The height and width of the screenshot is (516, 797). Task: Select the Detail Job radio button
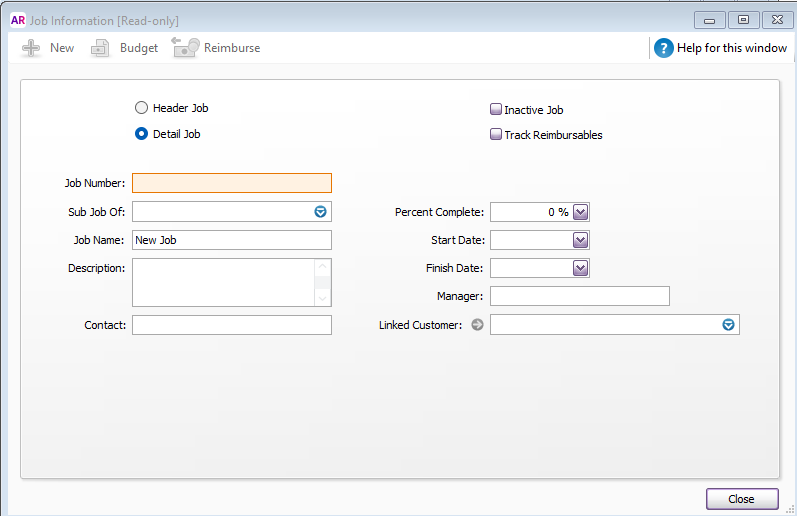[x=141, y=134]
